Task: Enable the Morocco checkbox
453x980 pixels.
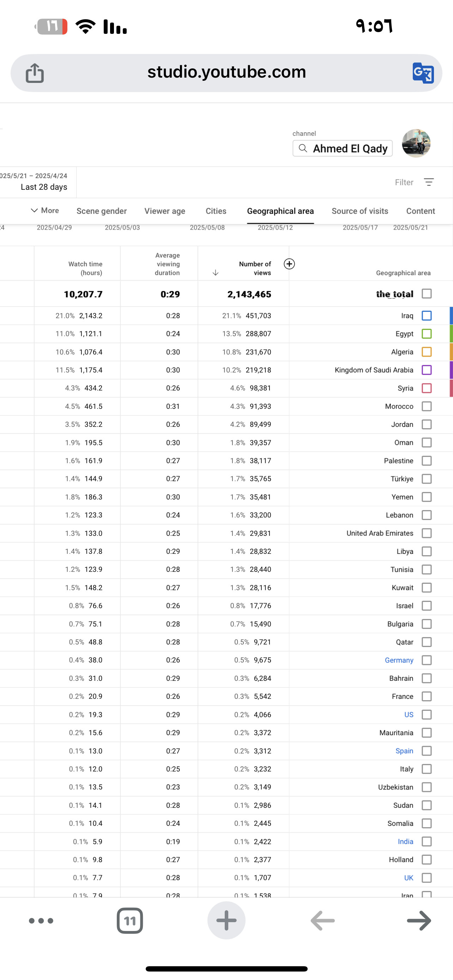Action: pyautogui.click(x=427, y=406)
